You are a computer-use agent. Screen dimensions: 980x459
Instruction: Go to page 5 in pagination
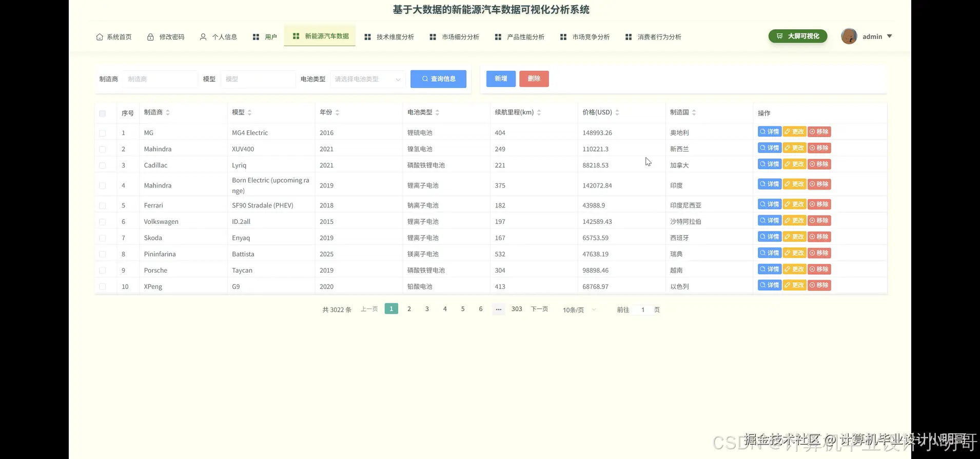463,309
